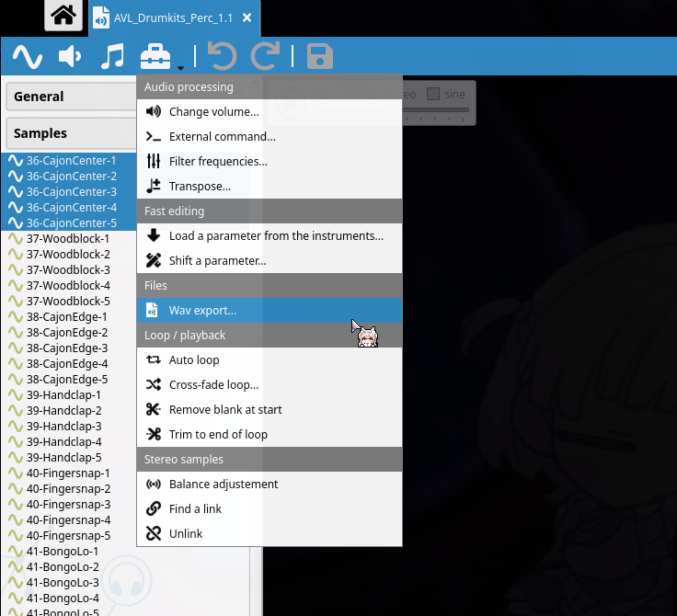Toggle the sine checkbox
This screenshot has height=616, width=677.
click(433, 94)
